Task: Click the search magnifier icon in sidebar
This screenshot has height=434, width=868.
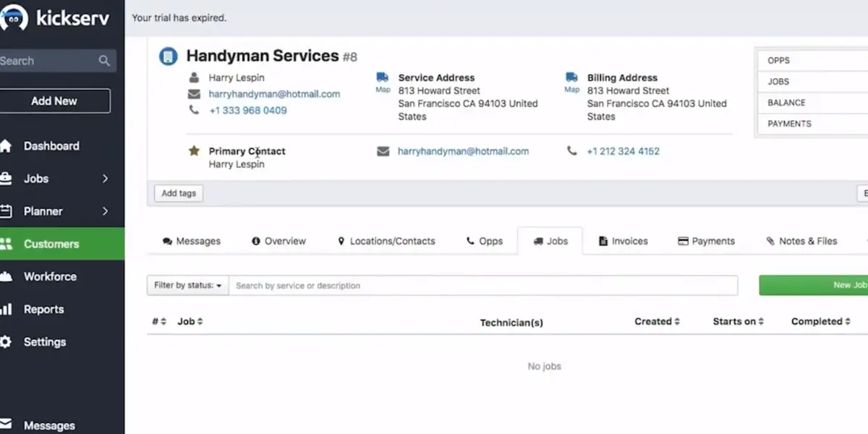Action: point(105,61)
